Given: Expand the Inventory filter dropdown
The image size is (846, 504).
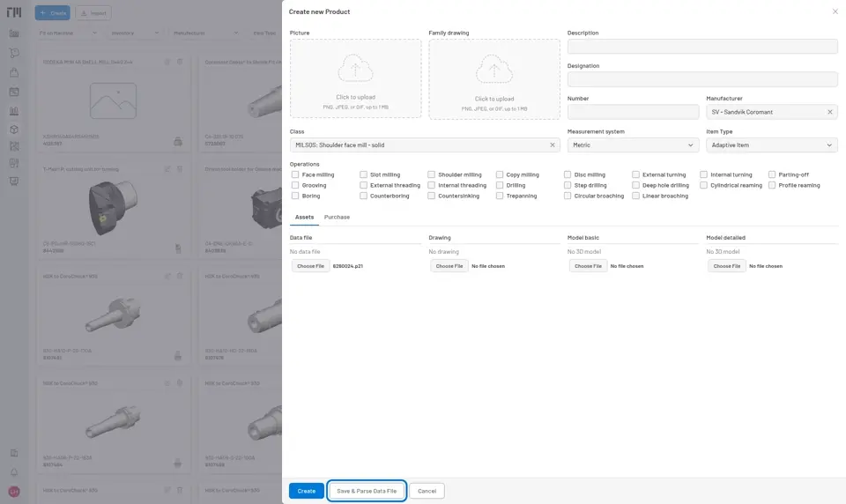Looking at the screenshot, I should point(134,33).
